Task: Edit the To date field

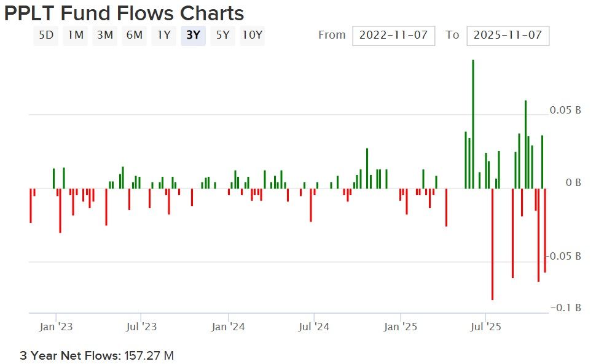Action: pos(508,35)
